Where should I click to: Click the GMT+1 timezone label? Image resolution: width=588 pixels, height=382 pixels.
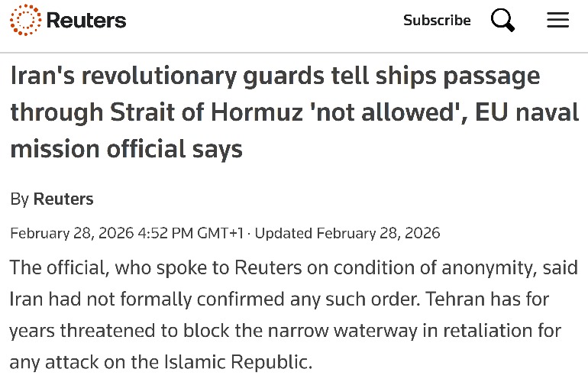pyautogui.click(x=222, y=233)
